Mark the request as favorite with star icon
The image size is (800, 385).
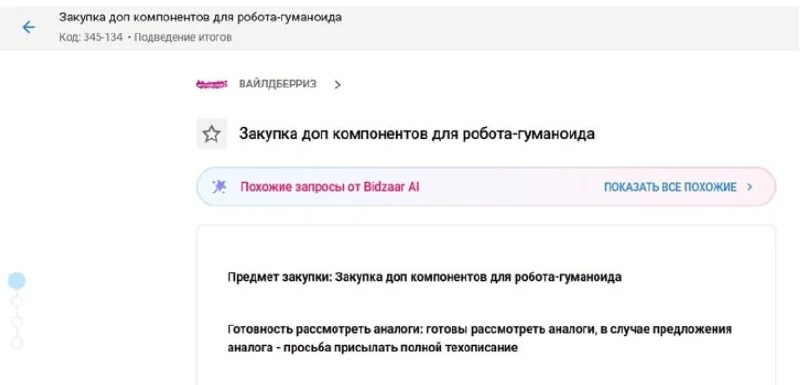click(x=211, y=134)
